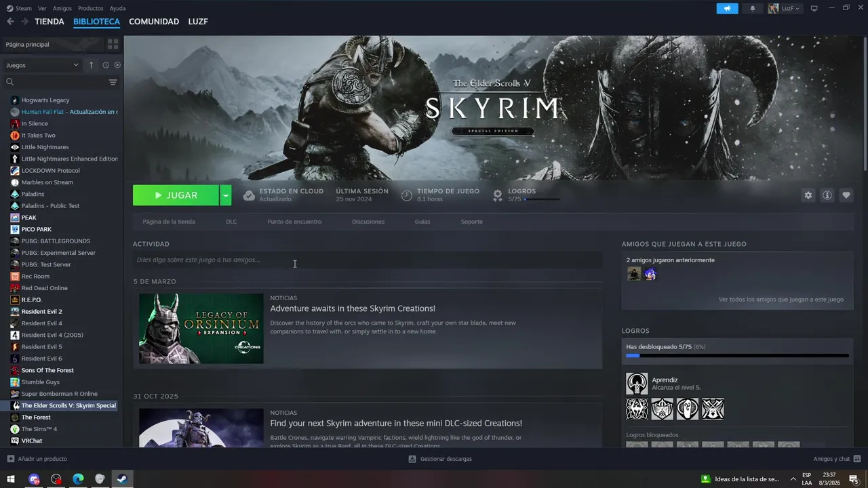Go to the COMUNIDAD tab

(x=154, y=22)
